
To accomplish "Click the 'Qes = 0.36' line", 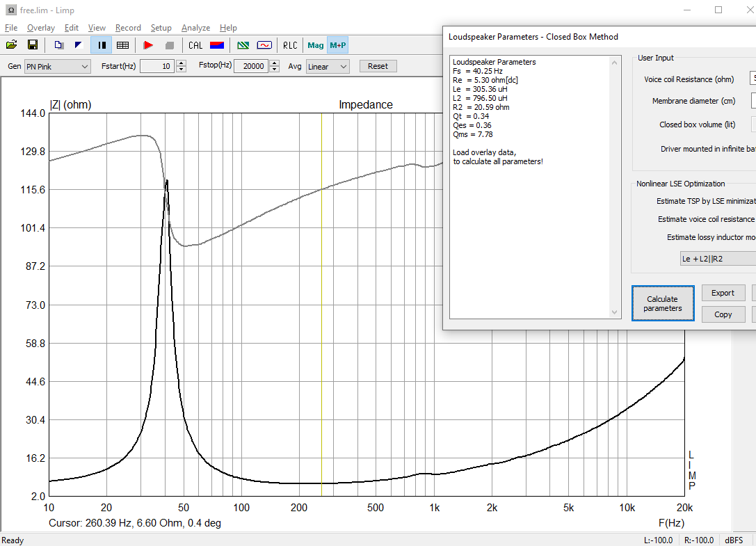I will tap(472, 125).
